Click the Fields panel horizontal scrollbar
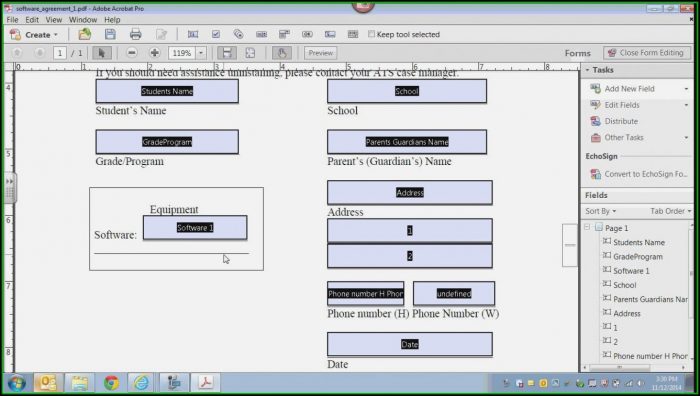The image size is (700, 396). pos(619,367)
